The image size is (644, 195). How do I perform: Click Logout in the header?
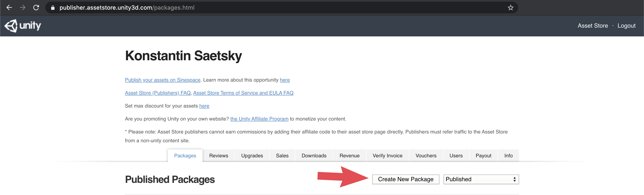tap(626, 26)
